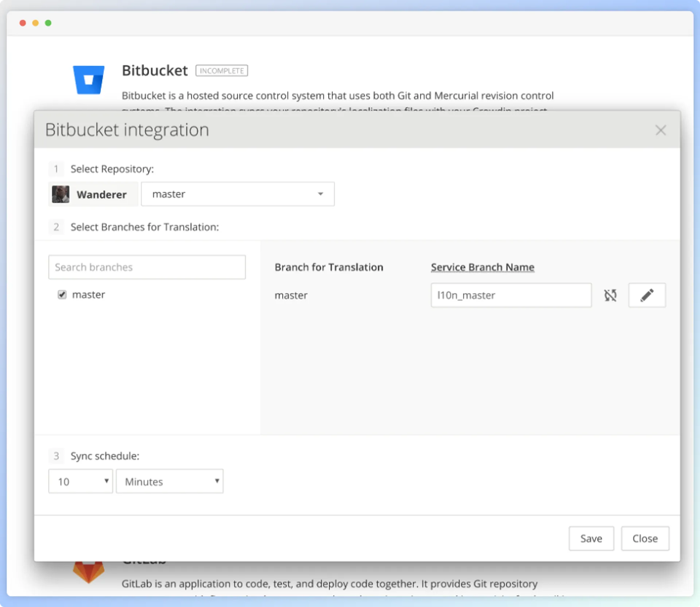Click the Sync schedule label
This screenshot has height=607, width=700.
click(105, 456)
